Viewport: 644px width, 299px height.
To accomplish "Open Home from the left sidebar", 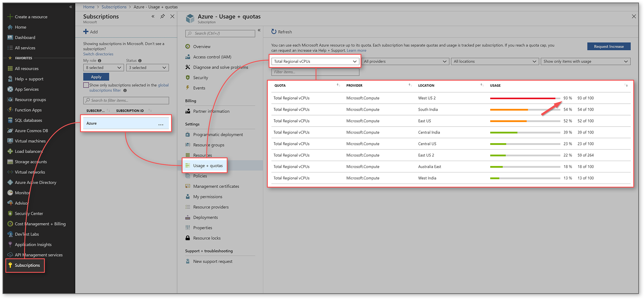I will click(x=20, y=27).
